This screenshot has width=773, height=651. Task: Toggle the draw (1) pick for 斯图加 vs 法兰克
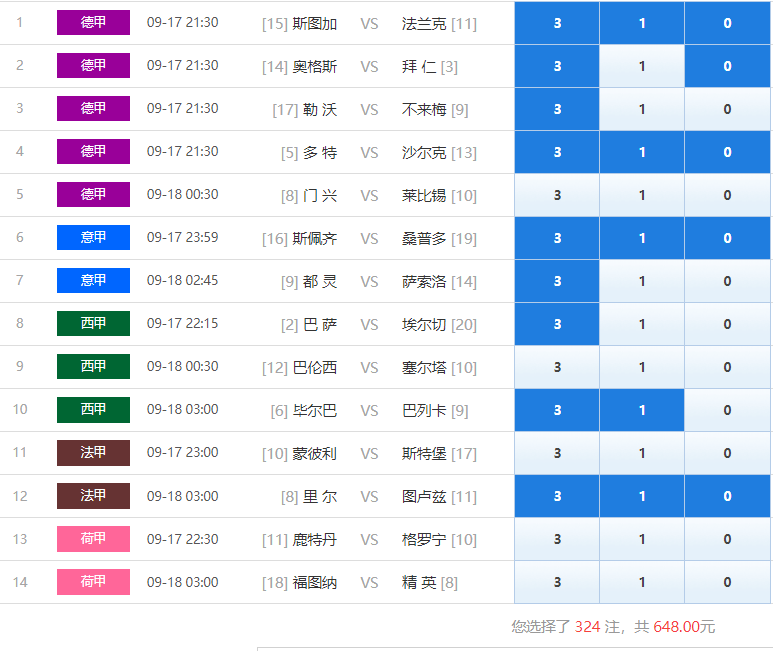[x=642, y=23]
